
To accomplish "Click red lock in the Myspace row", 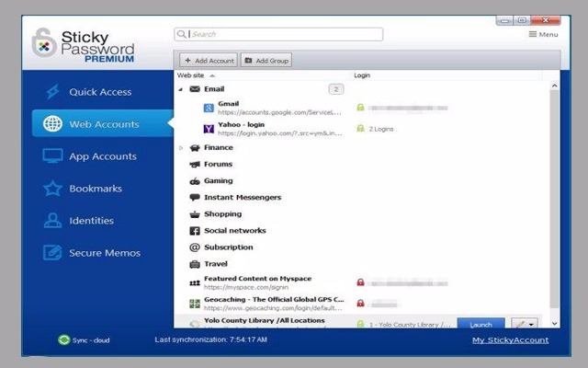I will (x=360, y=282).
